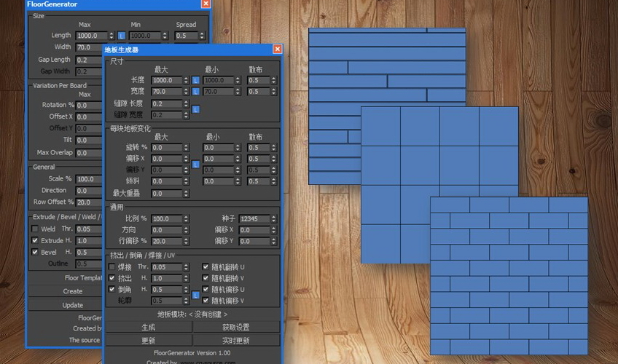Uncheck 随机翻转 V option

click(x=206, y=278)
